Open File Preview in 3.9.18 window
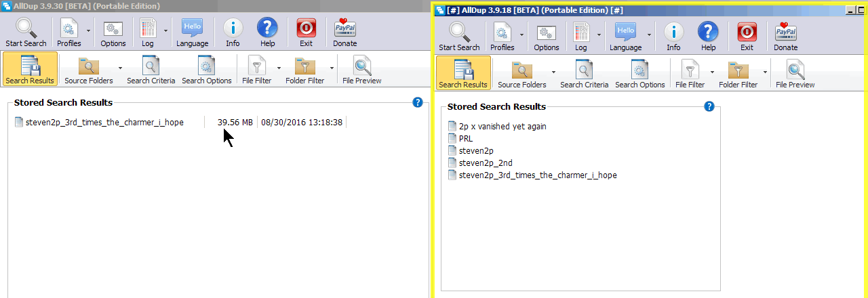This screenshot has height=298, width=868. tap(795, 74)
